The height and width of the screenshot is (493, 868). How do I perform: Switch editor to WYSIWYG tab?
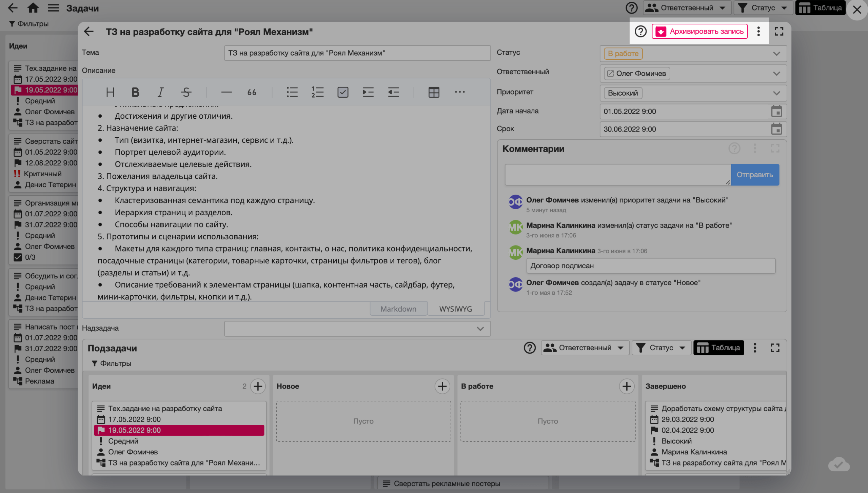(455, 309)
